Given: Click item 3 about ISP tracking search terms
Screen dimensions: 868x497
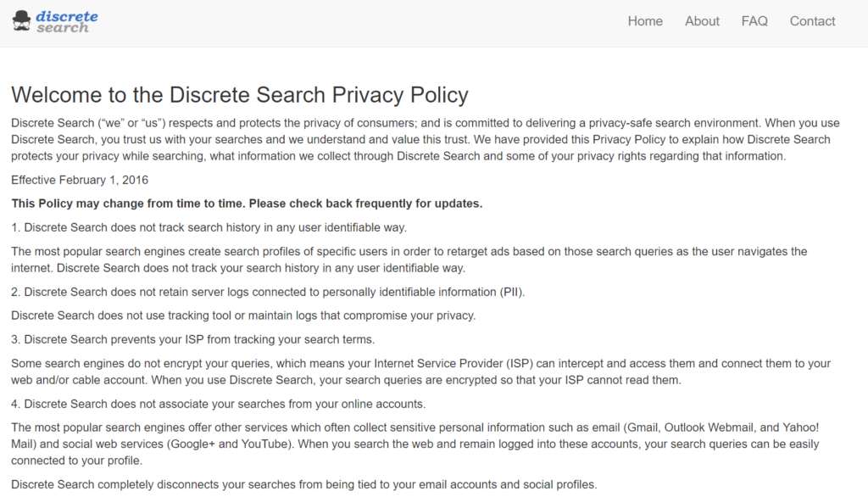Looking at the screenshot, I should [192, 339].
